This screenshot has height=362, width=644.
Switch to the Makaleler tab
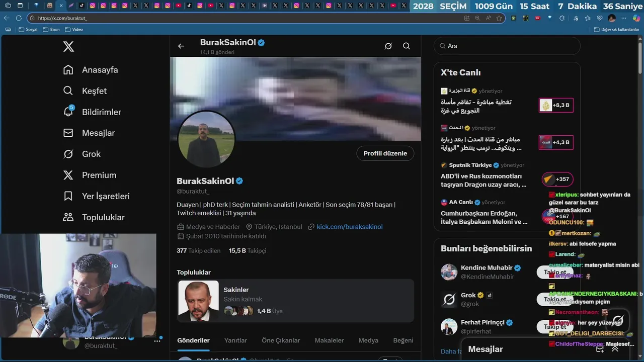(x=329, y=340)
